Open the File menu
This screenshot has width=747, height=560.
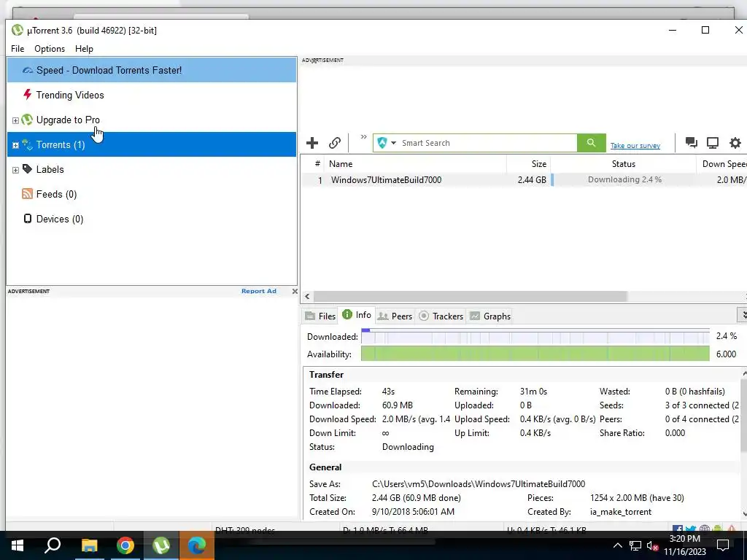click(x=18, y=49)
